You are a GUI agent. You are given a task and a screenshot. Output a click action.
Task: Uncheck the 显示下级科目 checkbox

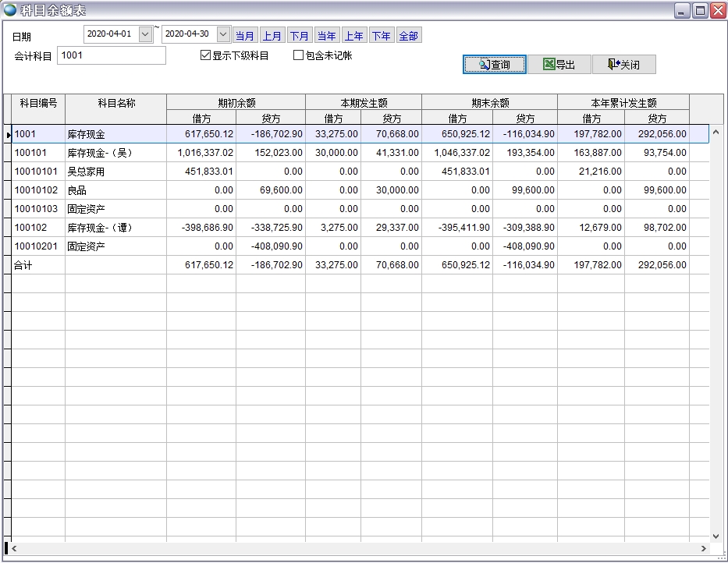[x=206, y=55]
